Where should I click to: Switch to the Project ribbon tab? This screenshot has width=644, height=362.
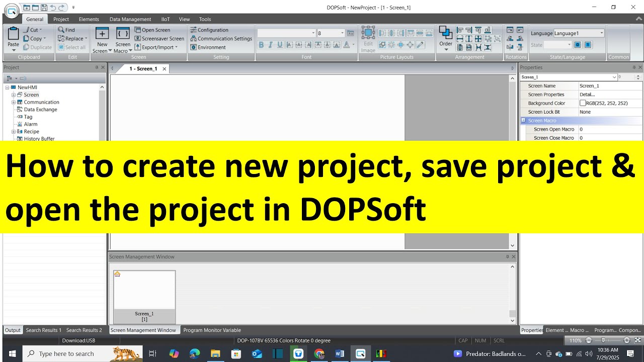click(61, 19)
